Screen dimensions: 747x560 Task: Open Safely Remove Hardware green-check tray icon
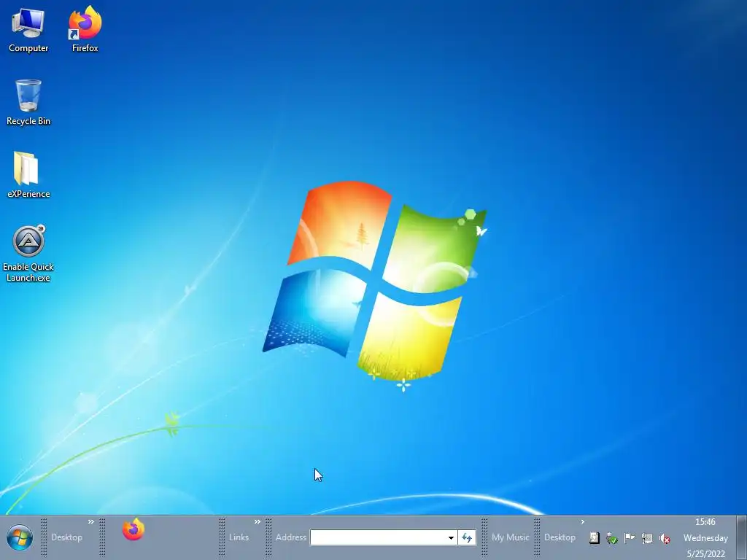612,539
